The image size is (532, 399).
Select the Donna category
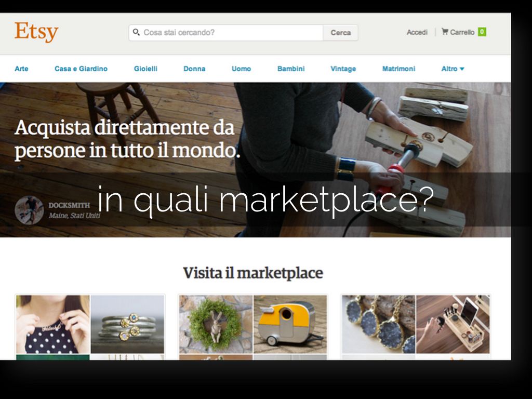pyautogui.click(x=194, y=69)
